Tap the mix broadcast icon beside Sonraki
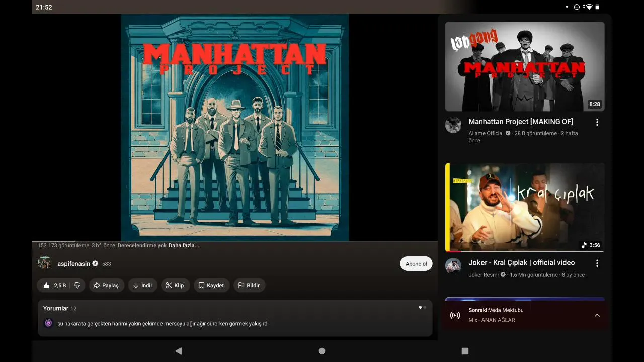This screenshot has width=644, height=362. [455, 315]
